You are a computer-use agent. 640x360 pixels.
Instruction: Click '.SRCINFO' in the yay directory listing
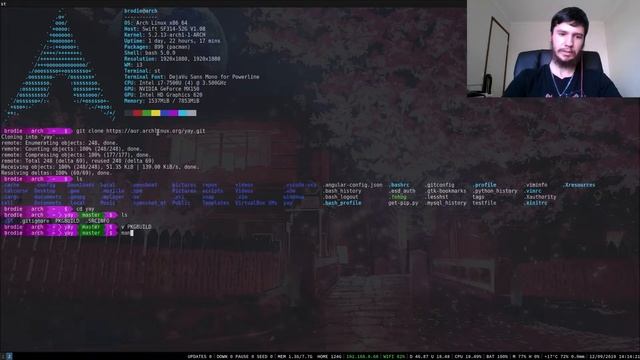point(98,221)
